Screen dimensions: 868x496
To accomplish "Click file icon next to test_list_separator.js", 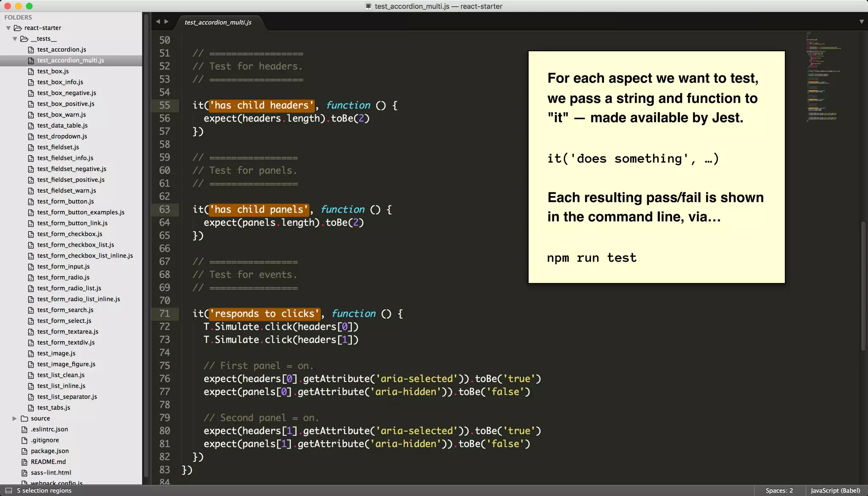I will [x=31, y=397].
